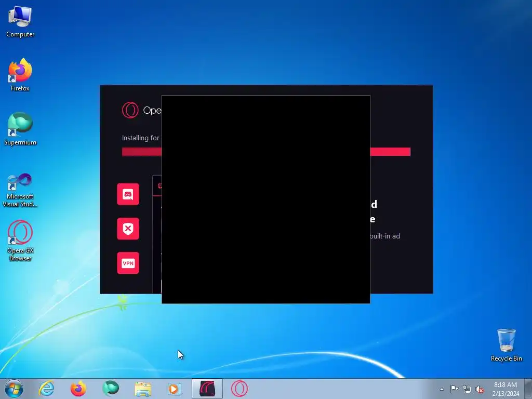Select the Opera GX Browser desktop shortcut
532x399 pixels.
(20, 241)
